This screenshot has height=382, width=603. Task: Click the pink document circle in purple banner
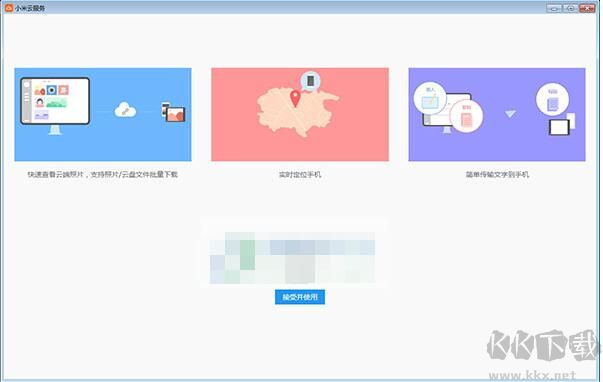[x=466, y=116]
